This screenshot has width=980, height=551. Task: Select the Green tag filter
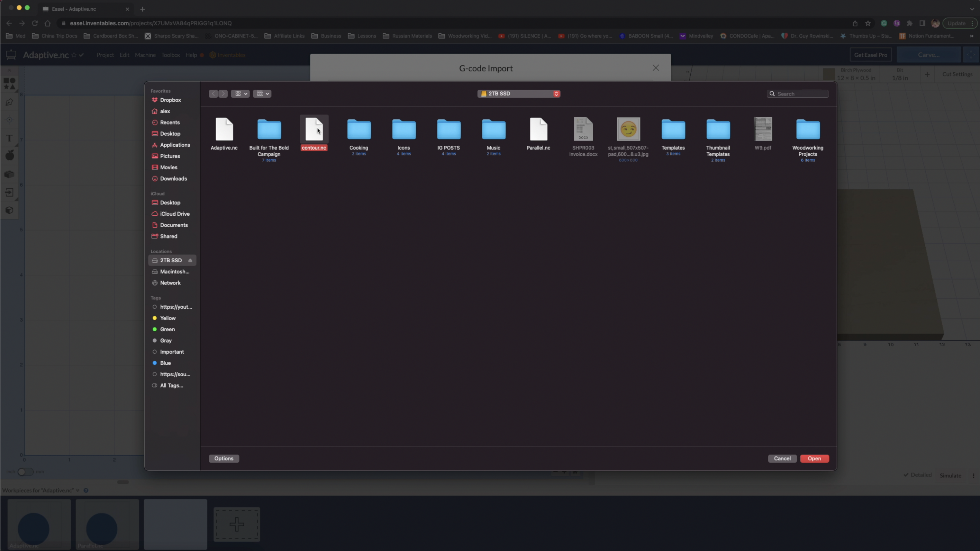pyautogui.click(x=167, y=329)
